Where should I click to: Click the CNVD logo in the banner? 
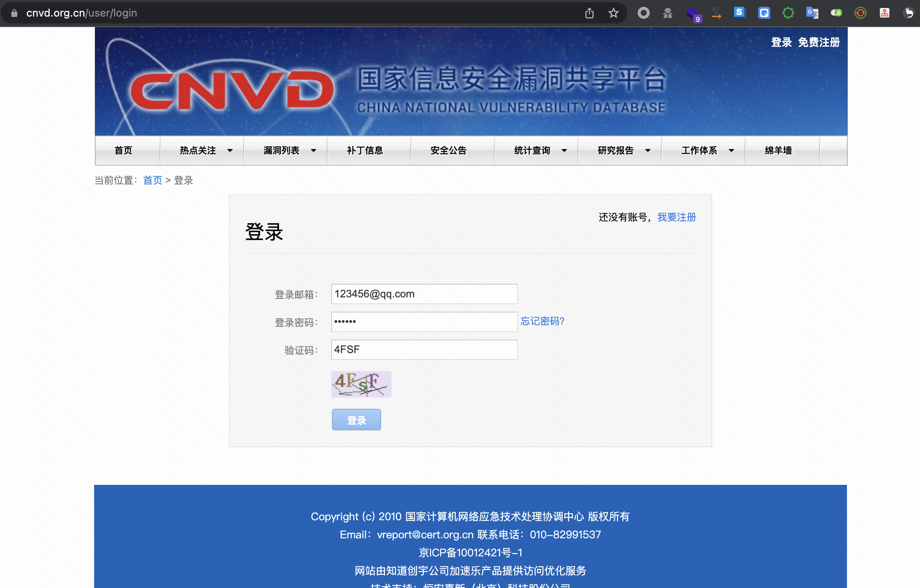[x=232, y=90]
